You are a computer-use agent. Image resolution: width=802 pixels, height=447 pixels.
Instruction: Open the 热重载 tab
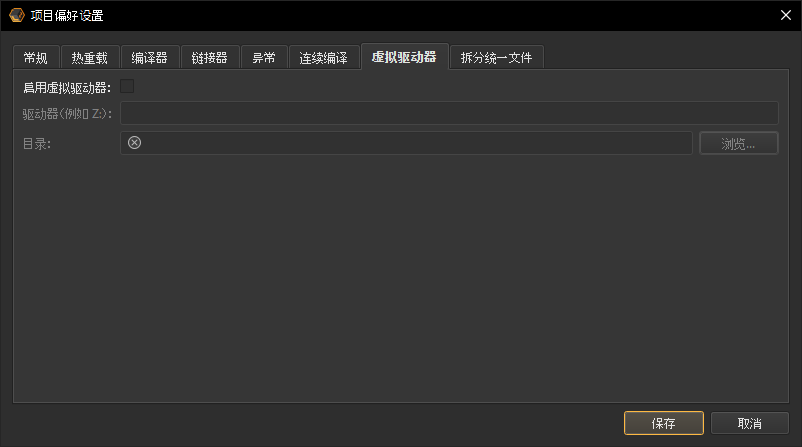[x=90, y=58]
